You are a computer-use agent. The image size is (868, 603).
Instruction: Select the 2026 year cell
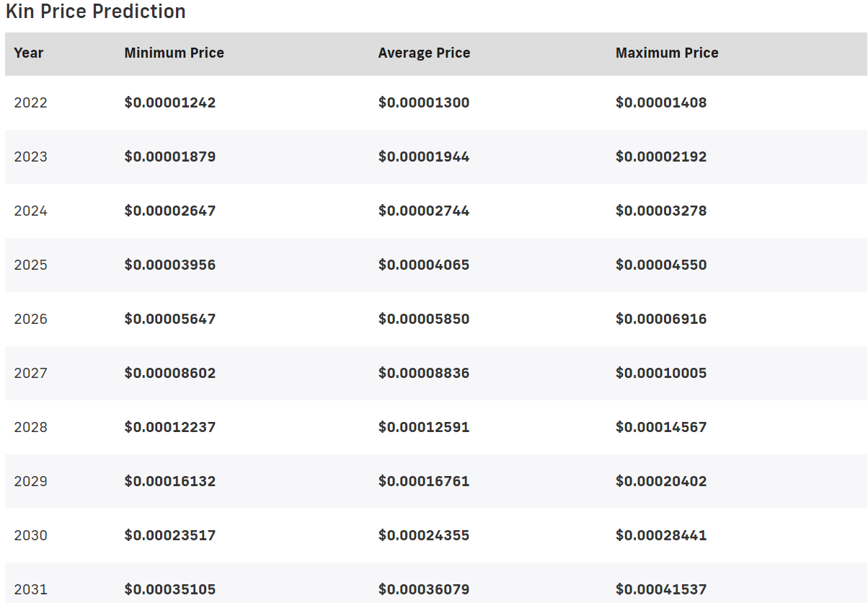coord(30,319)
